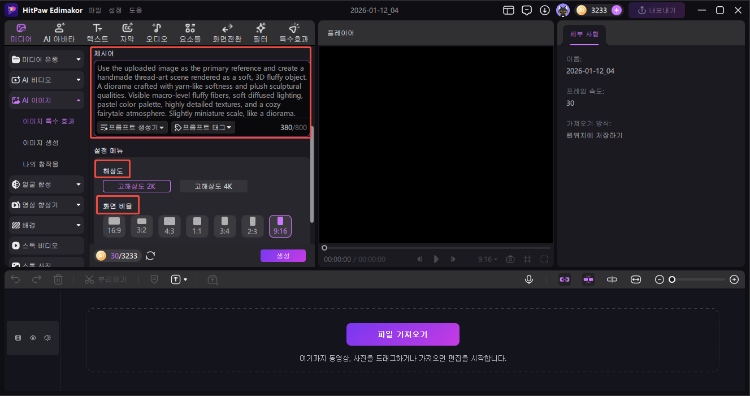The height and width of the screenshot is (396, 750).
Task: Expand the video enhancer sidebar section
Action: pos(46,205)
